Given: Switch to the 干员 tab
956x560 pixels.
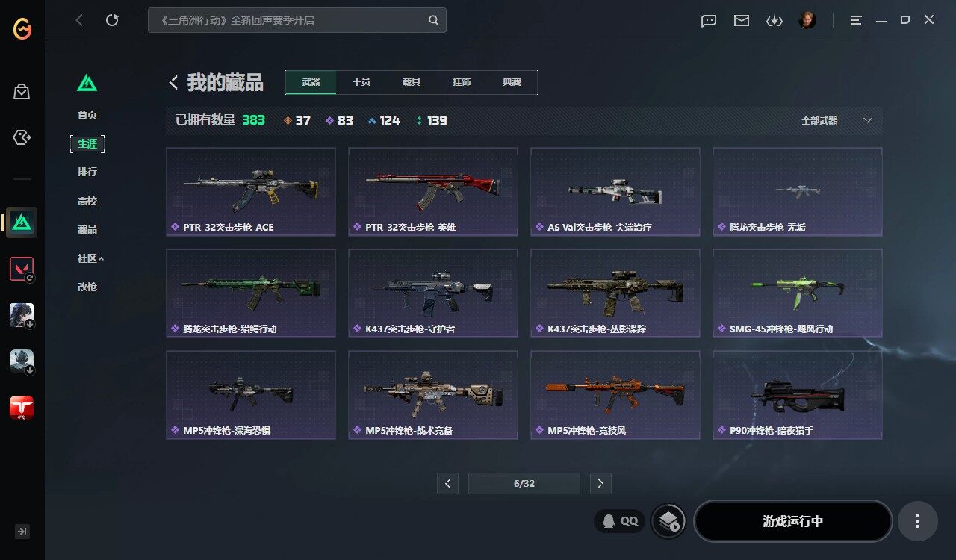Looking at the screenshot, I should click(x=361, y=82).
